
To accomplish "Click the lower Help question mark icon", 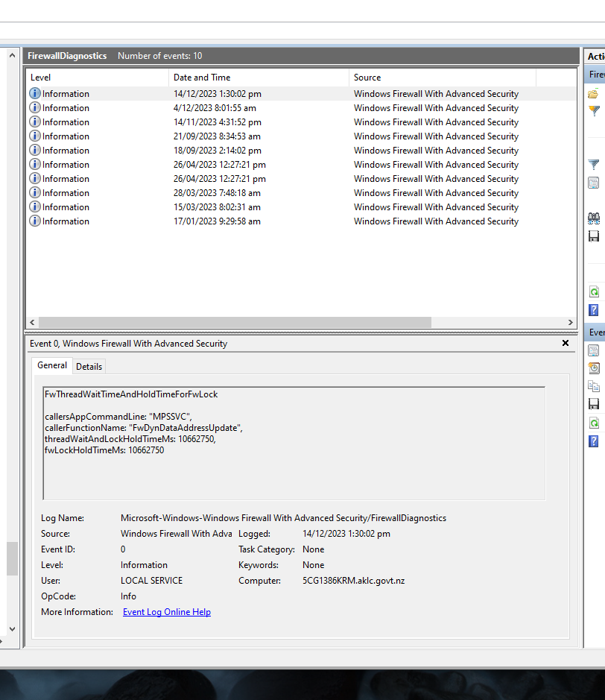I will (593, 441).
